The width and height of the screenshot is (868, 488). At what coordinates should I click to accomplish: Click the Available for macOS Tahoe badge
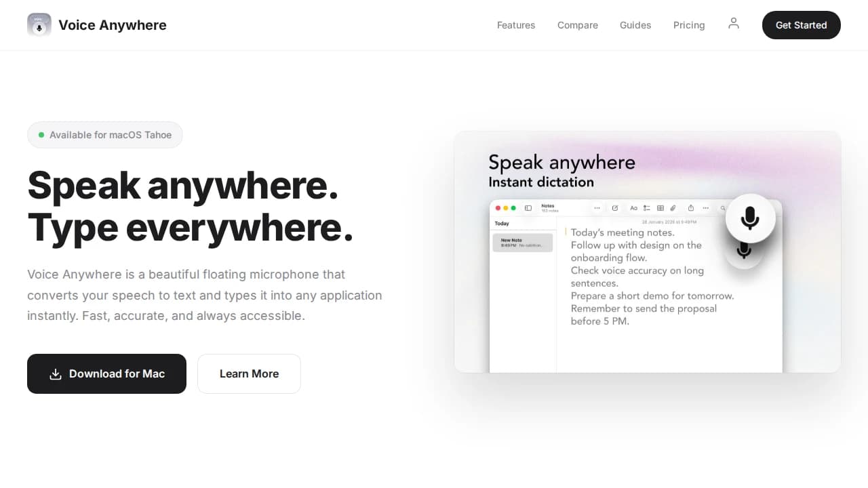(x=104, y=135)
